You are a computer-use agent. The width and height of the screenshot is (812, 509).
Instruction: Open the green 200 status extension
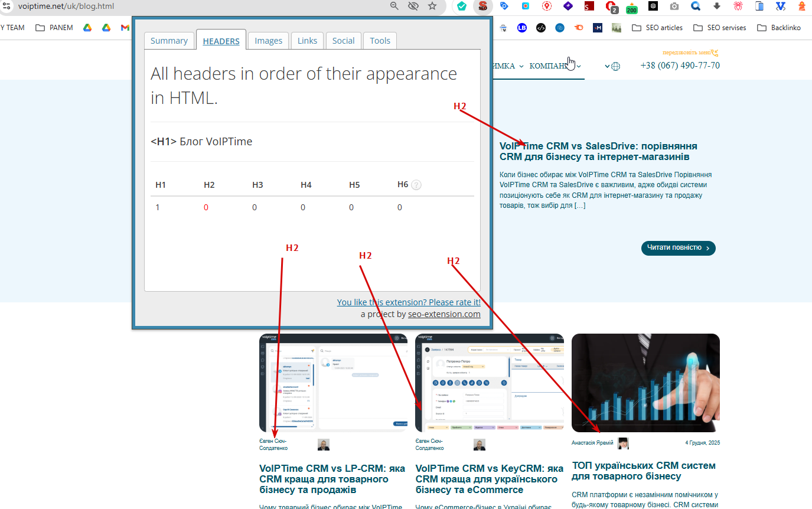(632, 7)
